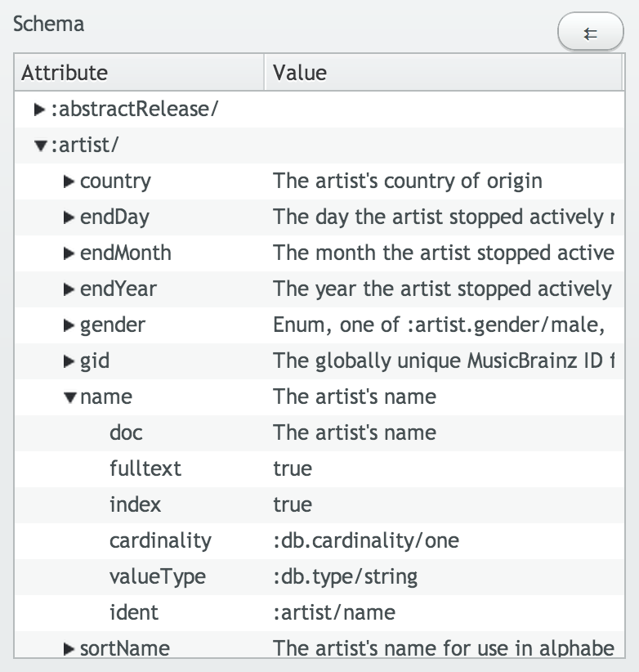Expand the gid attribute
Screen dimensions: 639x672
[69, 361]
